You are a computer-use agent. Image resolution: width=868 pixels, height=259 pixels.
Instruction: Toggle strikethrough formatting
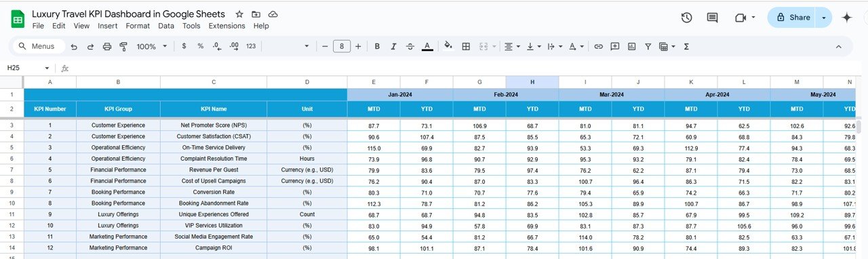coord(410,46)
